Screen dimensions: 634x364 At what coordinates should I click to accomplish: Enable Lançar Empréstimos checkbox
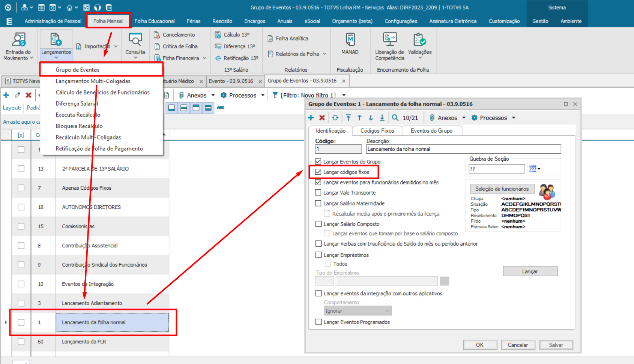pyautogui.click(x=319, y=255)
